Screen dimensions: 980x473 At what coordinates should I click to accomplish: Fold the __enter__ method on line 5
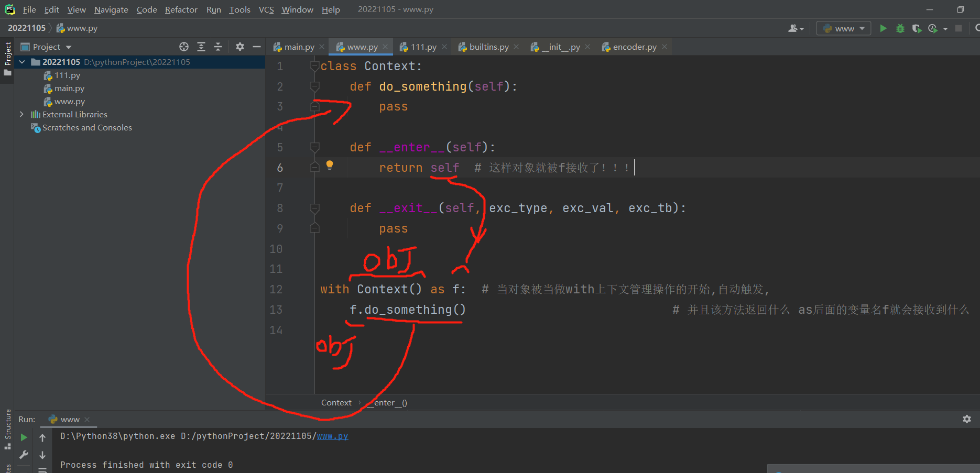315,147
